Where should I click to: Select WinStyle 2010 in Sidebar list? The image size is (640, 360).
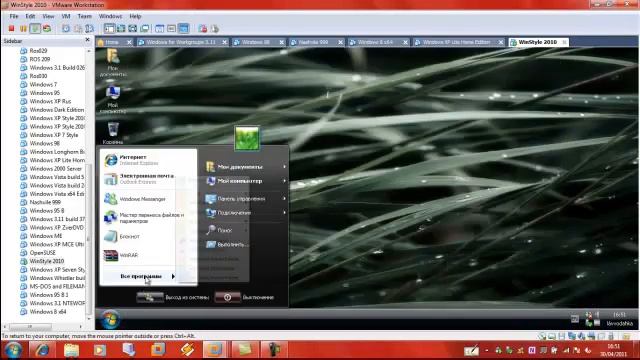(47, 261)
